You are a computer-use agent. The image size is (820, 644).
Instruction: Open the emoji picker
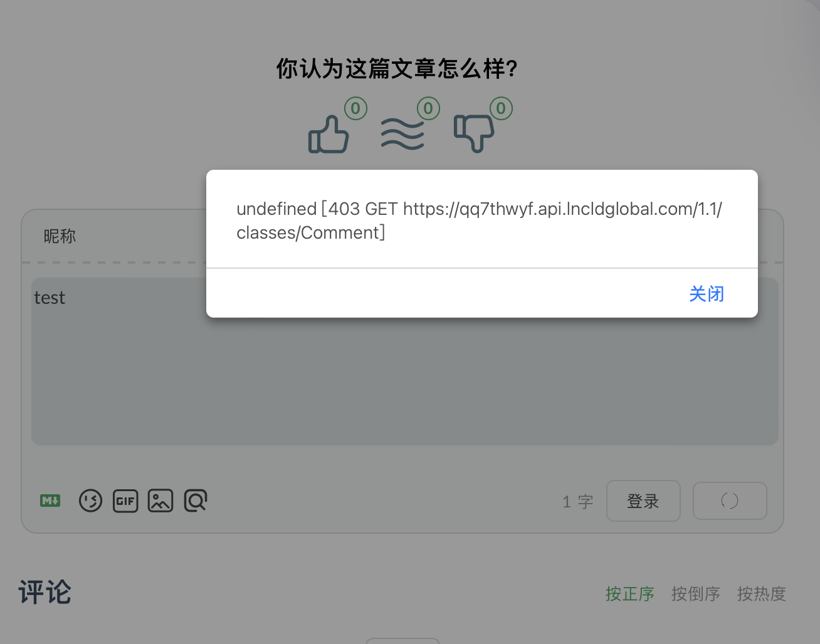(90, 501)
